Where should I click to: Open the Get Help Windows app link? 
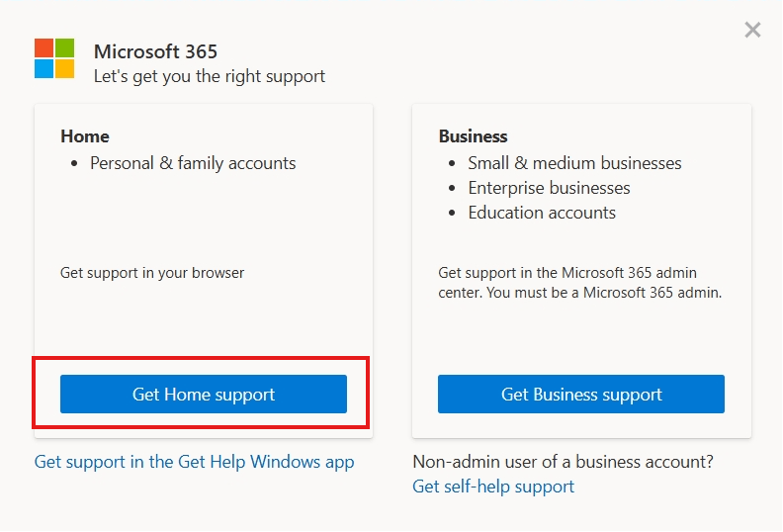click(x=194, y=462)
